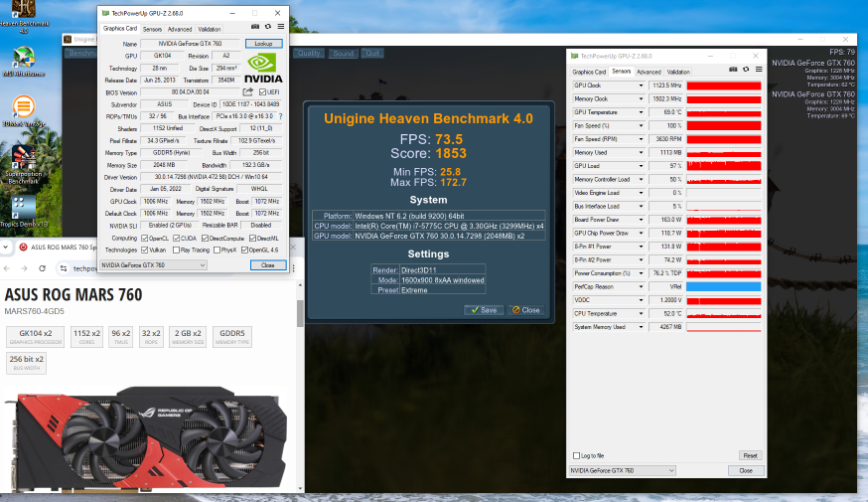This screenshot has width=868, height=502.
Task: Switch to Advanced tab in left GPU-Z window
Action: [180, 29]
